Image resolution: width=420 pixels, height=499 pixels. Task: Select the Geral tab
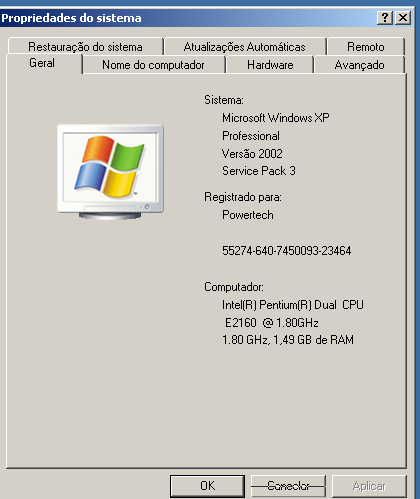(42, 63)
